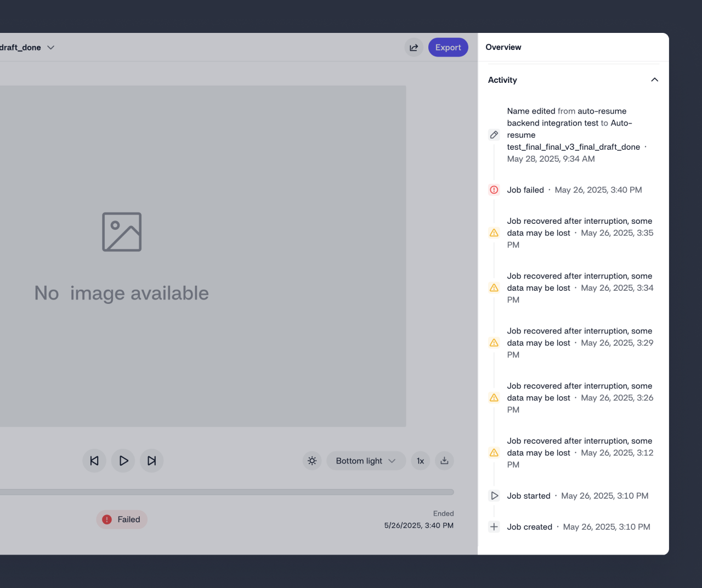The image size is (702, 588).
Task: Click the Export button
Action: [448, 48]
